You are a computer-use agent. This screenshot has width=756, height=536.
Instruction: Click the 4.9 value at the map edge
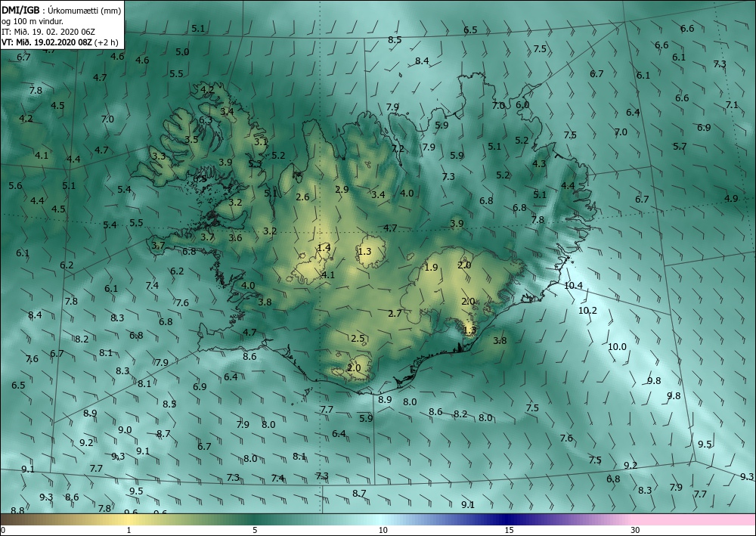click(x=731, y=199)
